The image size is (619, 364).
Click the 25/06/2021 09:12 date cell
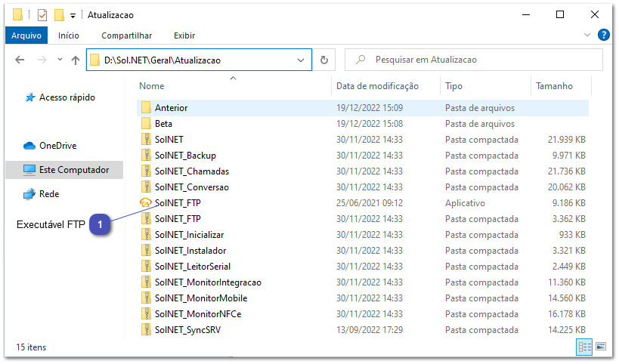370,203
